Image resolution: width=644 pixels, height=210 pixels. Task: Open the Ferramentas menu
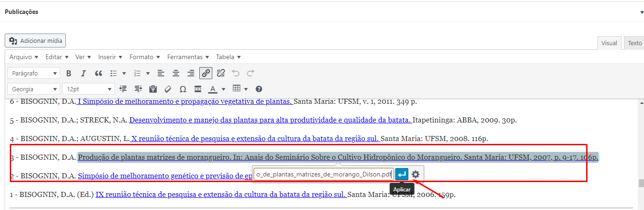pos(189,57)
